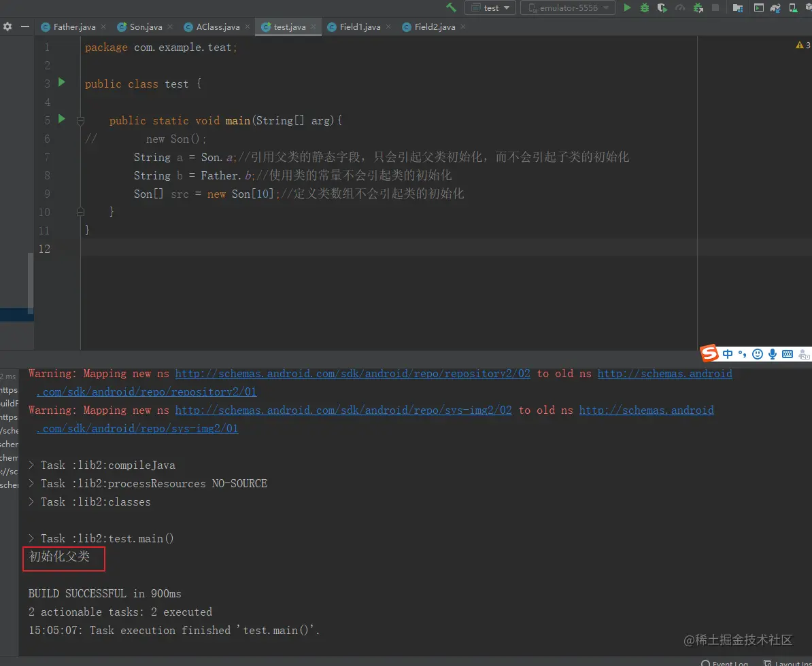Click the hide panel minus icon
The height and width of the screenshot is (666, 812).
pos(25,27)
